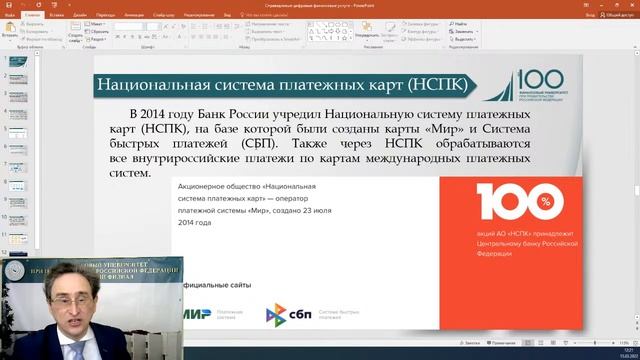Click the Format Painter (Формат по образцу) button

pyautogui.click(x=41, y=39)
